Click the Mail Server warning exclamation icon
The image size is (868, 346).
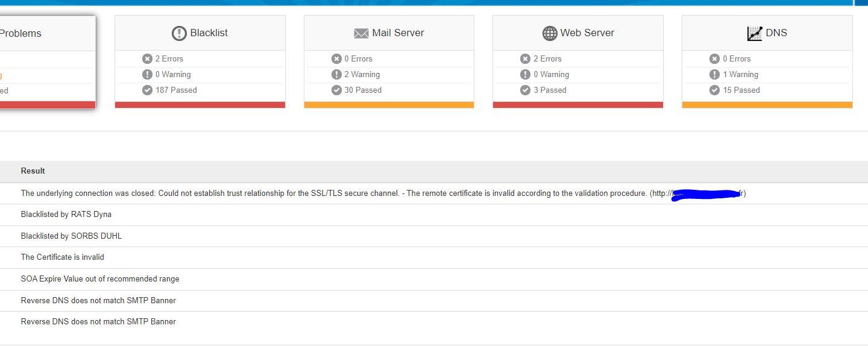click(x=336, y=74)
